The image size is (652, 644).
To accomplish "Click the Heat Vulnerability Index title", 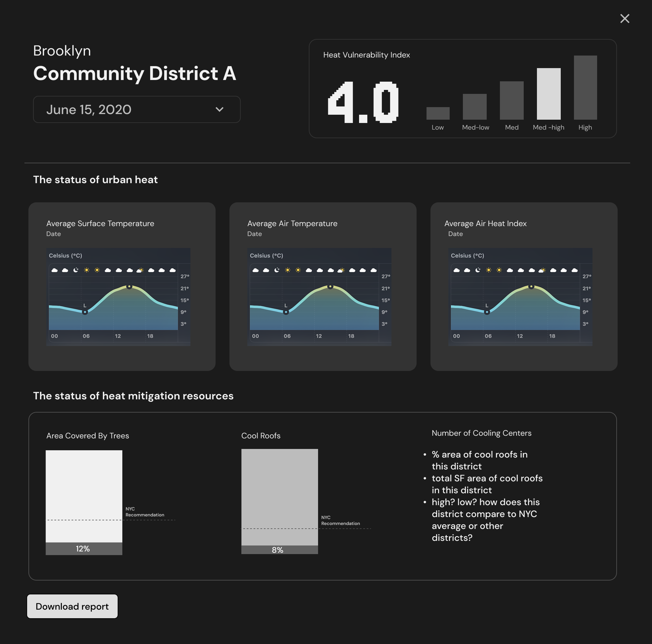I will (366, 55).
